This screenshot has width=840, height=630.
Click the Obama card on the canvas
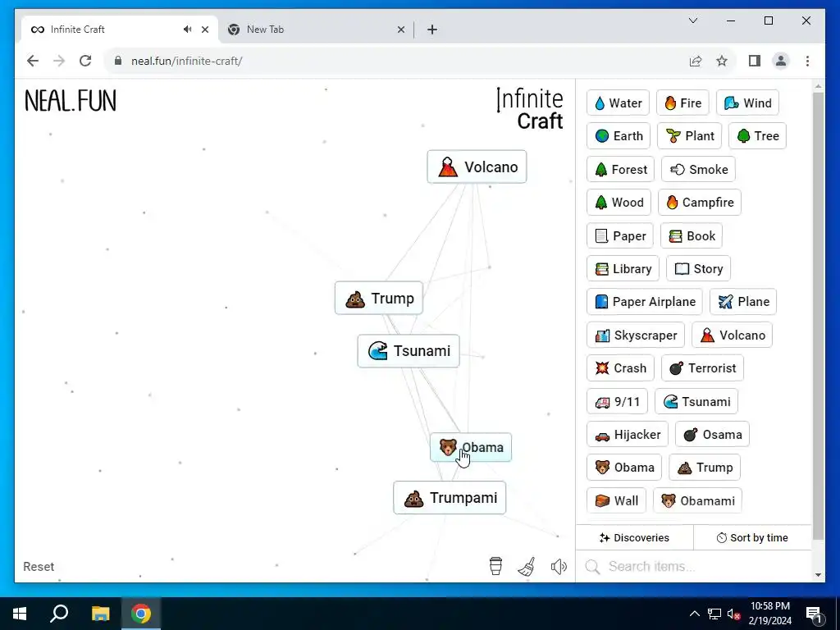[471, 447]
